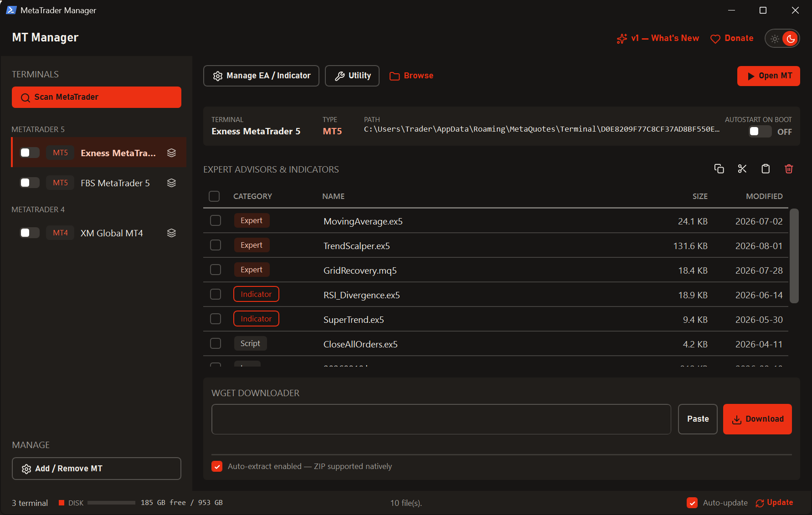
Task: Click the paste clipboard icon above table
Action: (x=766, y=169)
